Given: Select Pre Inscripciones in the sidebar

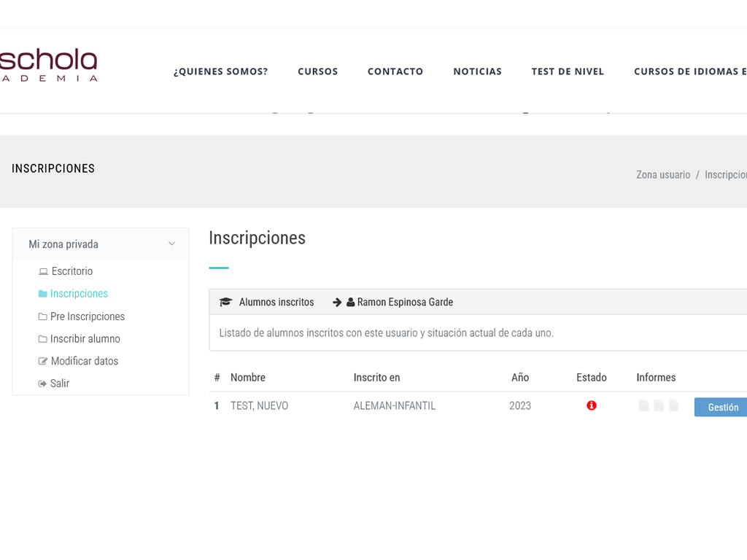Looking at the screenshot, I should point(87,316).
